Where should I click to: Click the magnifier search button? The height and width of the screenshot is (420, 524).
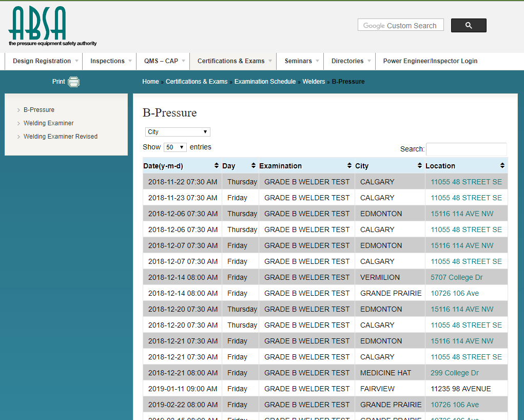pos(469,25)
